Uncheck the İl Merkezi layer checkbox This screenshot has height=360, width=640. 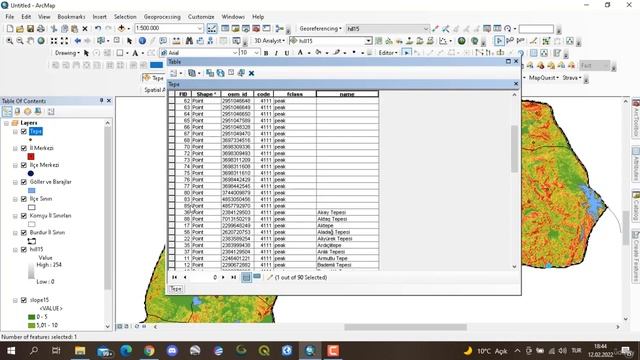[24, 148]
